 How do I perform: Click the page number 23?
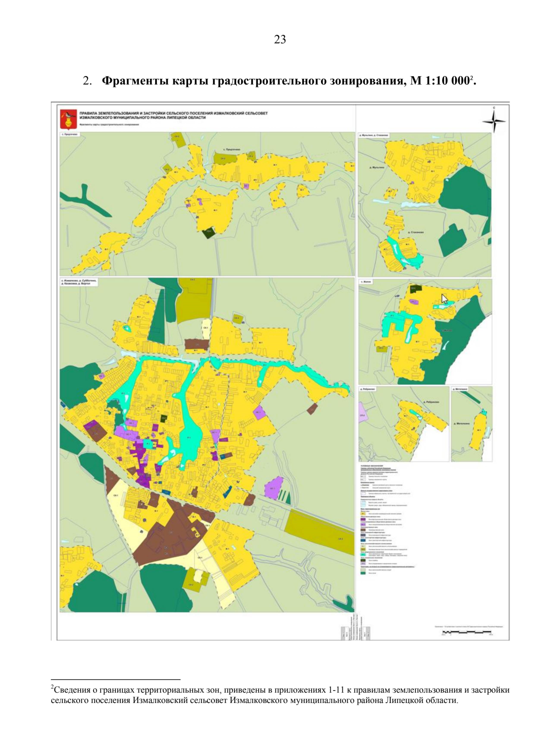280,40
